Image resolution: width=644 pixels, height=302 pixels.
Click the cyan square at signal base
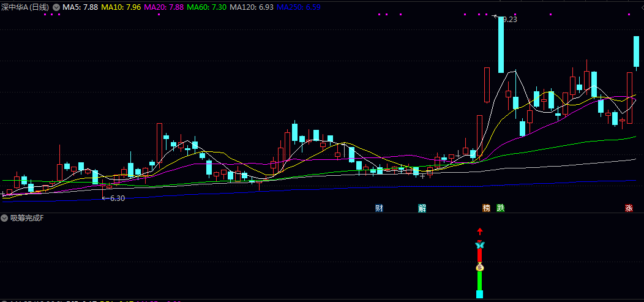coord(479,294)
